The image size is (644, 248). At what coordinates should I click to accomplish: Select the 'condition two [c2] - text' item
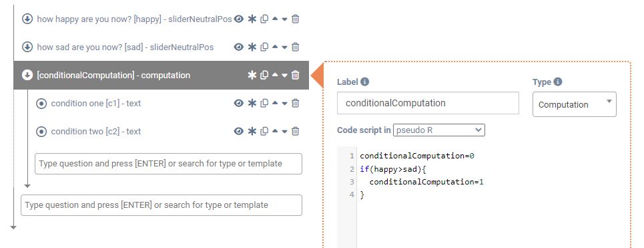click(x=95, y=132)
